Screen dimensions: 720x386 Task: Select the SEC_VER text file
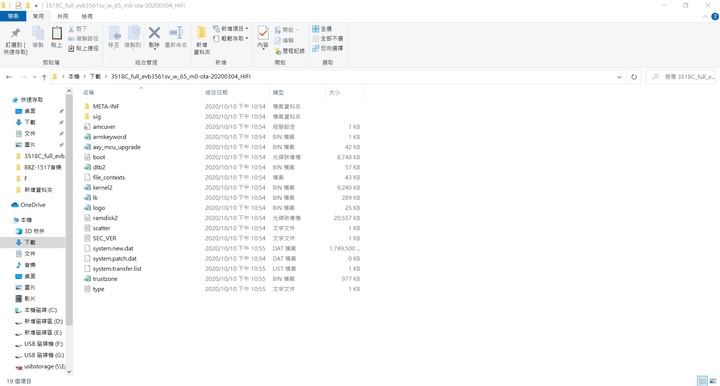[x=104, y=239]
